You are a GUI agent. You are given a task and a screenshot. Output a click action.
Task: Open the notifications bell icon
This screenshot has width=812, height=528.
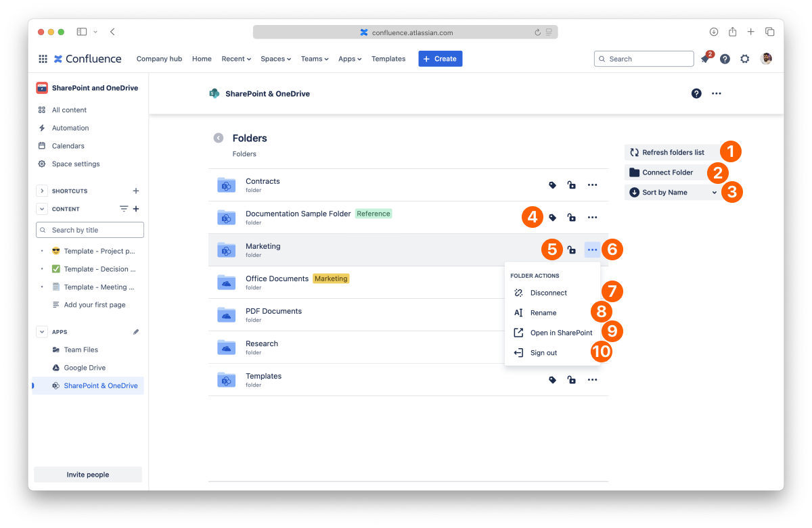coord(705,59)
